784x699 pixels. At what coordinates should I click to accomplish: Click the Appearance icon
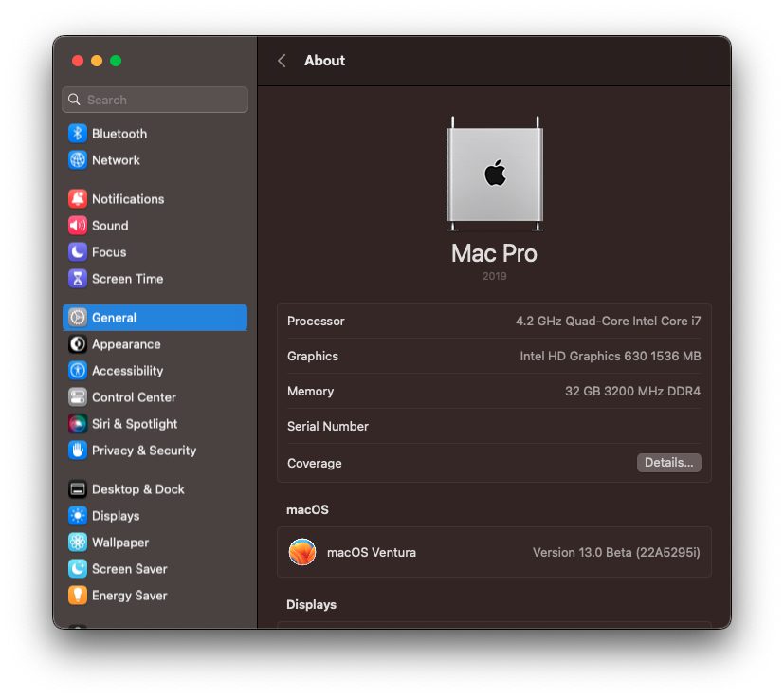click(x=78, y=343)
